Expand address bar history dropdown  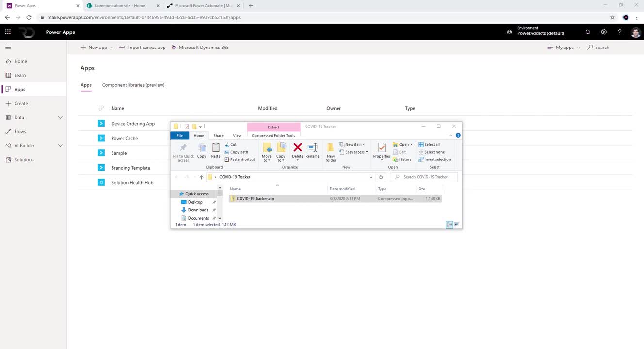pos(371,177)
